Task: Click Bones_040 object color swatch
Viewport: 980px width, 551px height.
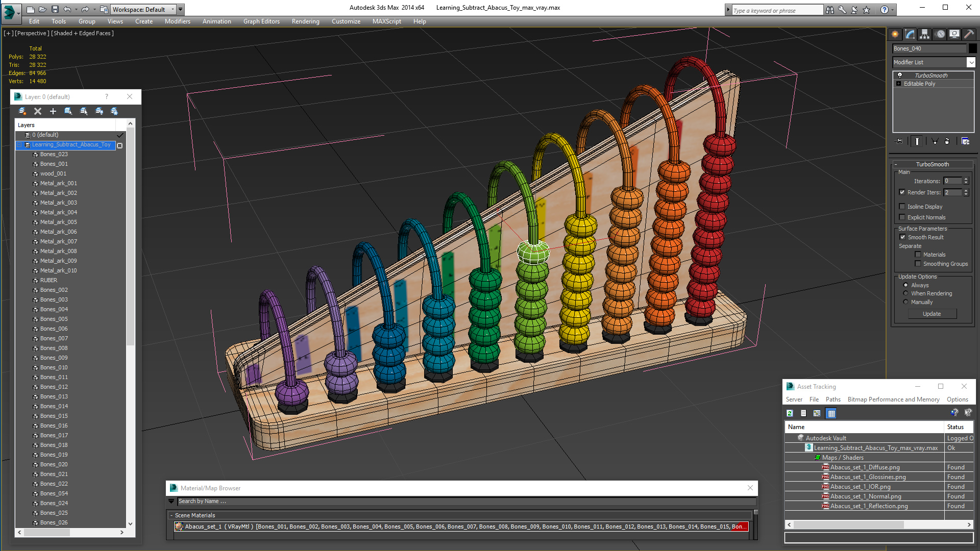Action: [x=973, y=48]
